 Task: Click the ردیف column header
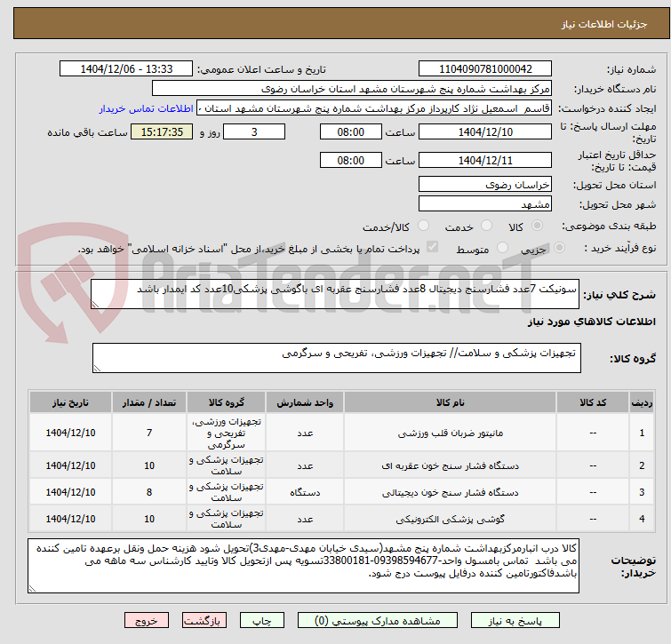point(642,402)
